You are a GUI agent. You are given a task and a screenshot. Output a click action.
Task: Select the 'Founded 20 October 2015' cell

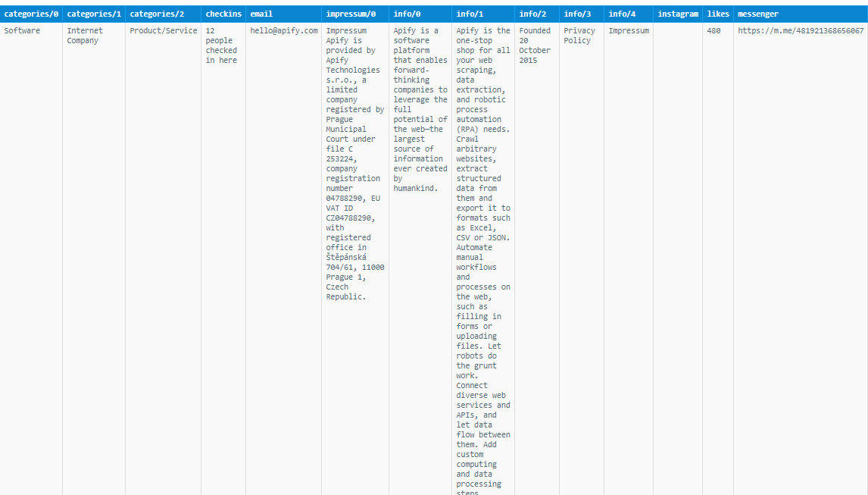tap(537, 258)
